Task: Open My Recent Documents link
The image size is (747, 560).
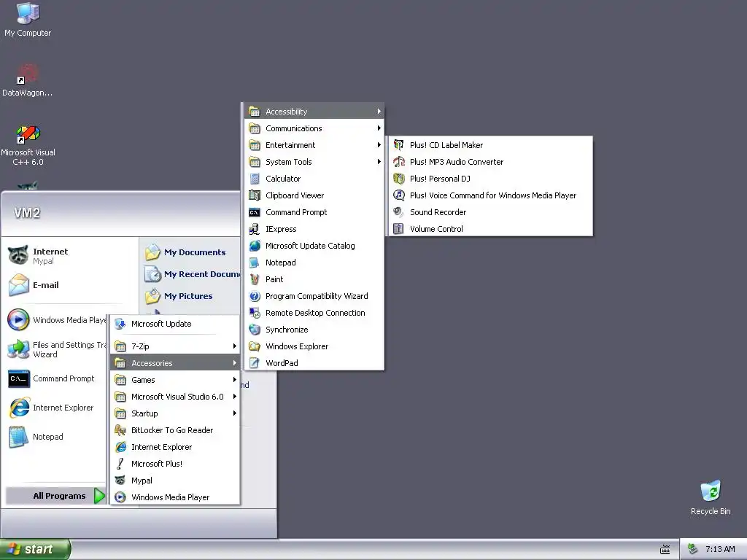Action: [x=192, y=274]
